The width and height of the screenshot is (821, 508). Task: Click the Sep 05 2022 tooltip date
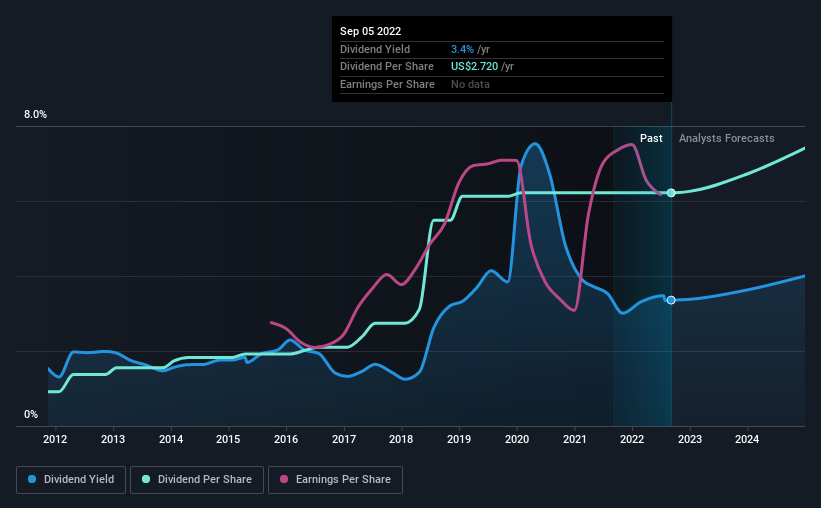click(371, 31)
